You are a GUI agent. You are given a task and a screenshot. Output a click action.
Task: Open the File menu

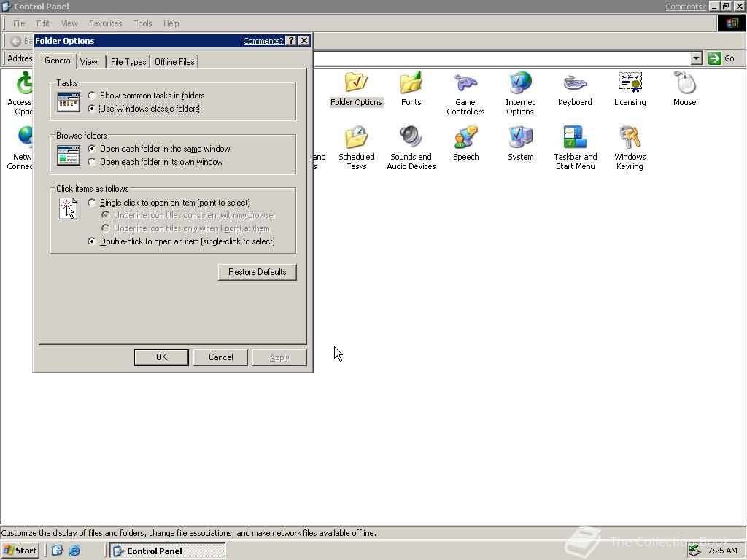(19, 23)
